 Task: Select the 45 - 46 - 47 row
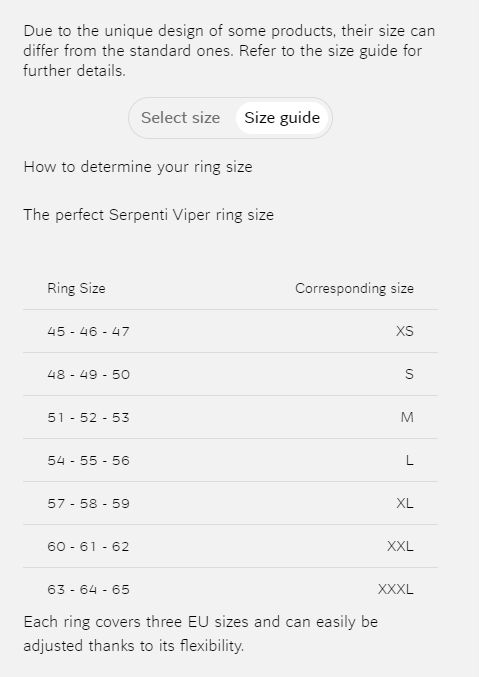(x=230, y=331)
